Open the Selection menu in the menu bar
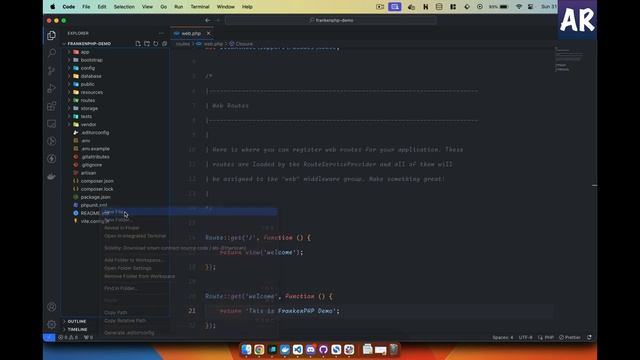Screen dimensions: 640x360 (x=124, y=7)
